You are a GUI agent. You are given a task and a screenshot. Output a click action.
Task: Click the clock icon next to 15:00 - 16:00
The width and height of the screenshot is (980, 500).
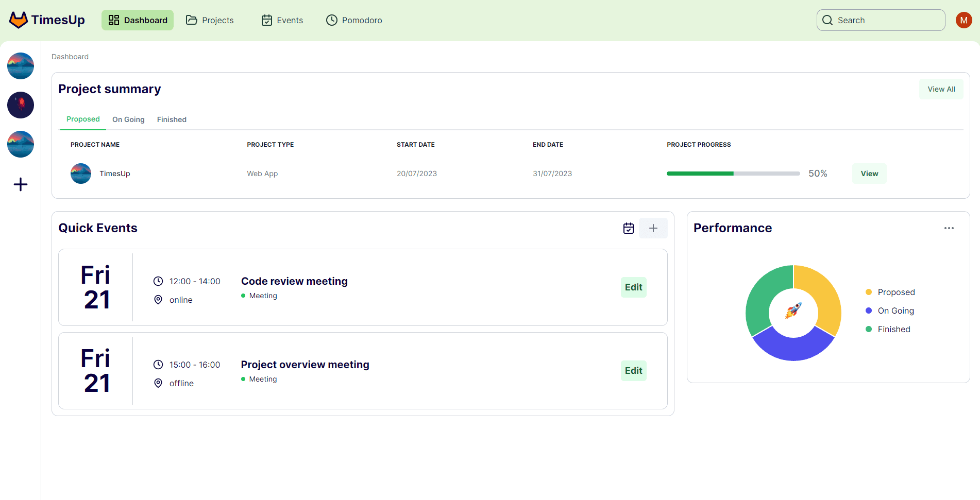[x=158, y=364]
